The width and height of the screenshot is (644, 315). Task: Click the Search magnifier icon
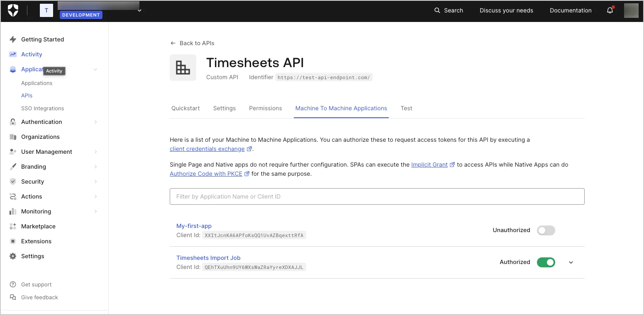[437, 10]
